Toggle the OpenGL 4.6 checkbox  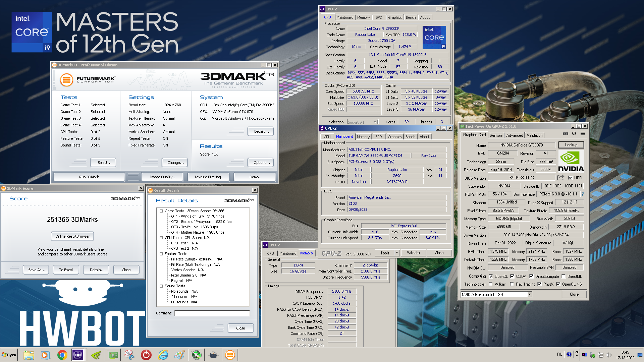(x=558, y=284)
